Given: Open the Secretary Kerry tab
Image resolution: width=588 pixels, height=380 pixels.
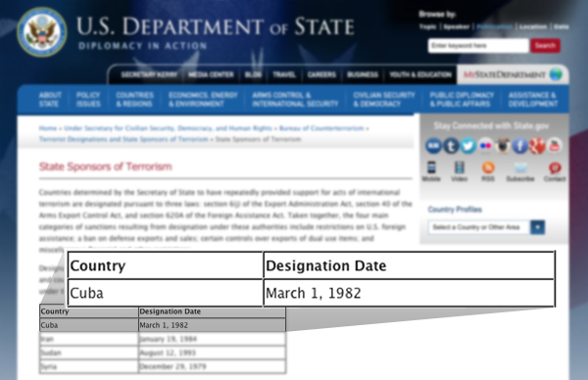Looking at the screenshot, I should point(149,74).
